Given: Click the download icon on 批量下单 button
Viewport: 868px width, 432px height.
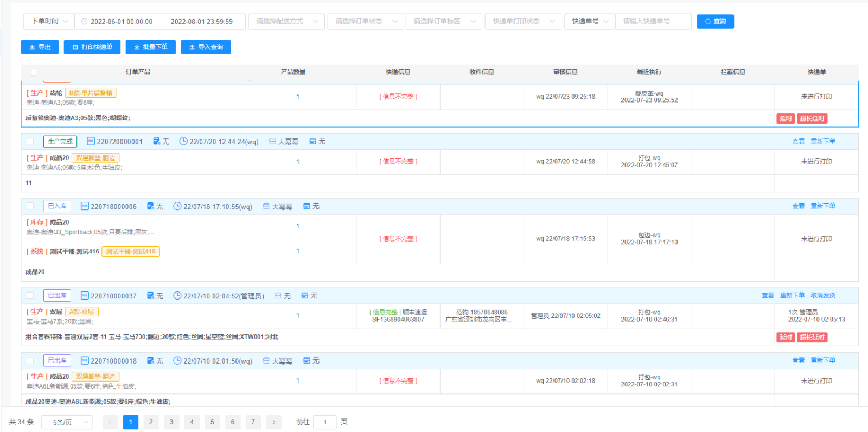Looking at the screenshot, I should click(137, 47).
